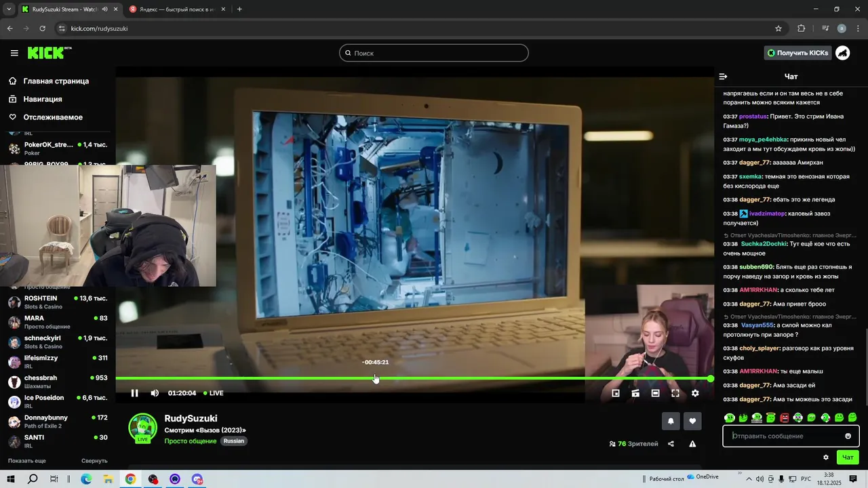This screenshot has width=868, height=488.
Task: Open Windows Start menu
Action: point(11,479)
